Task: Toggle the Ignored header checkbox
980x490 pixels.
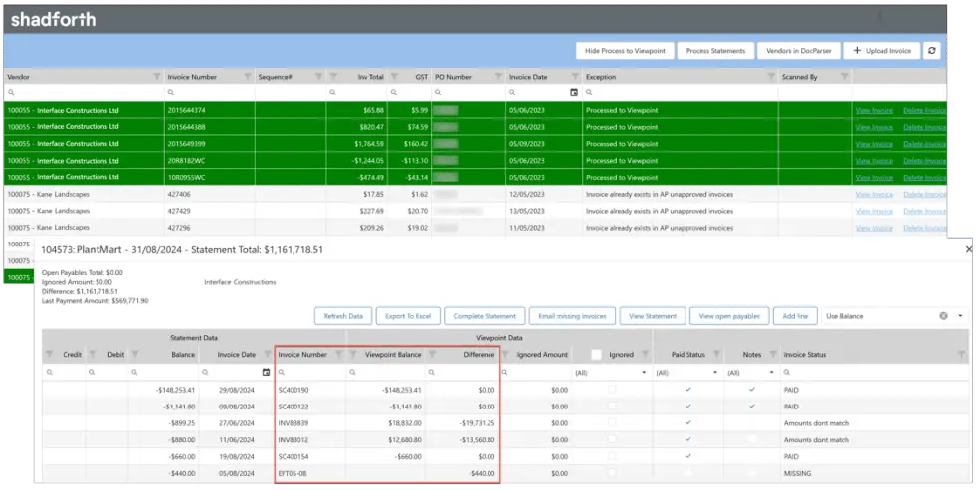Action: pos(596,355)
